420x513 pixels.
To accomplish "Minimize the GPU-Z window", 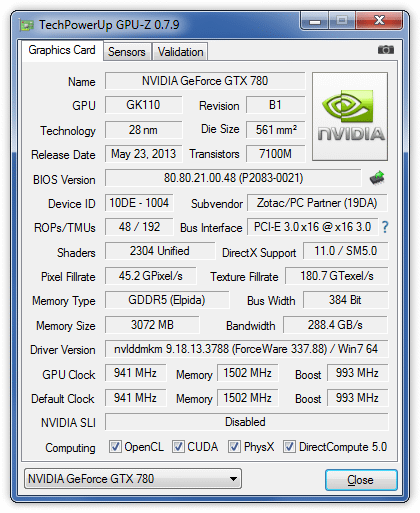I will [x=315, y=21].
